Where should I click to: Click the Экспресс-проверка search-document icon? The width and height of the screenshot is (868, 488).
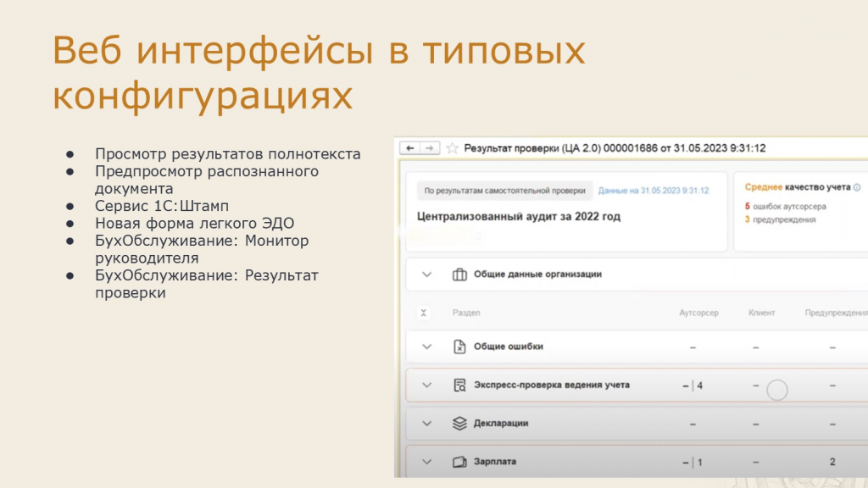459,385
